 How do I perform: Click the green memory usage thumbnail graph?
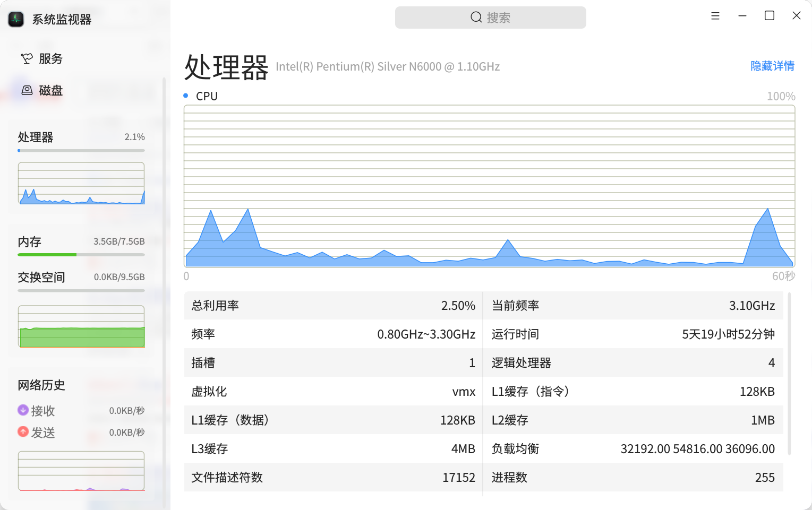81,326
